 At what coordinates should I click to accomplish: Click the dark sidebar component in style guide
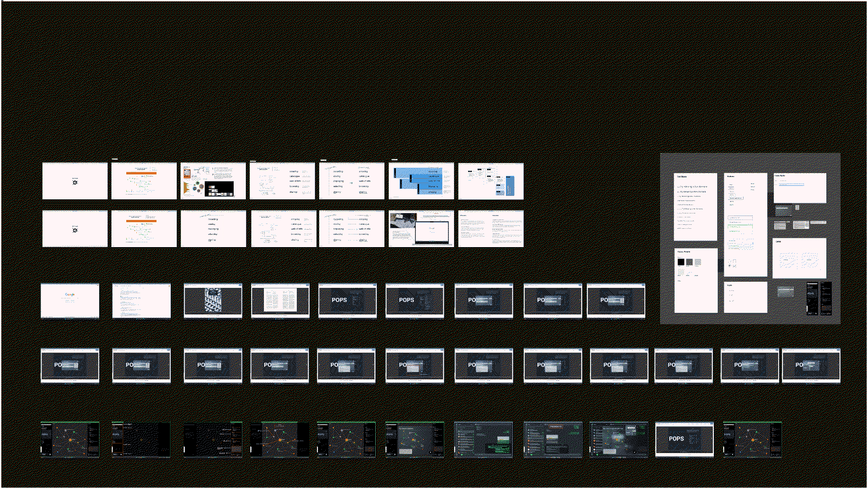812,298
